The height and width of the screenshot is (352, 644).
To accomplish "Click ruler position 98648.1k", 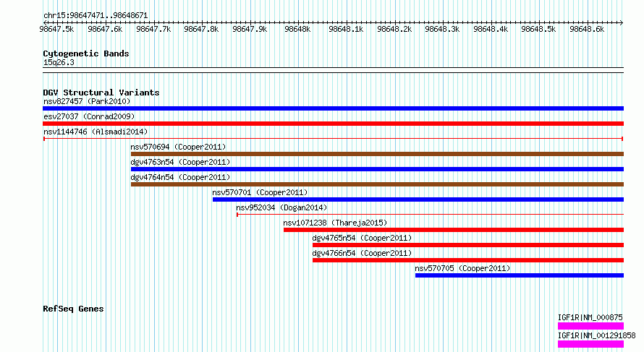I will (x=346, y=29).
